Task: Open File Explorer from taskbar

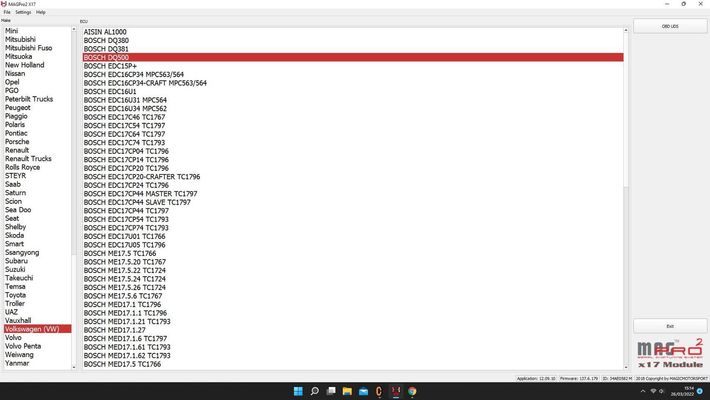Action: [347, 391]
